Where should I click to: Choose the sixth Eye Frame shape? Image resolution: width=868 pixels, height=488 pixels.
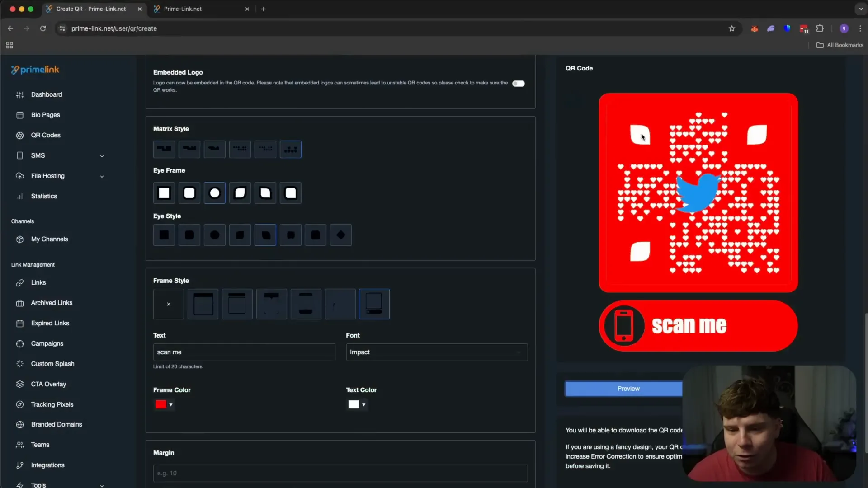(x=291, y=193)
